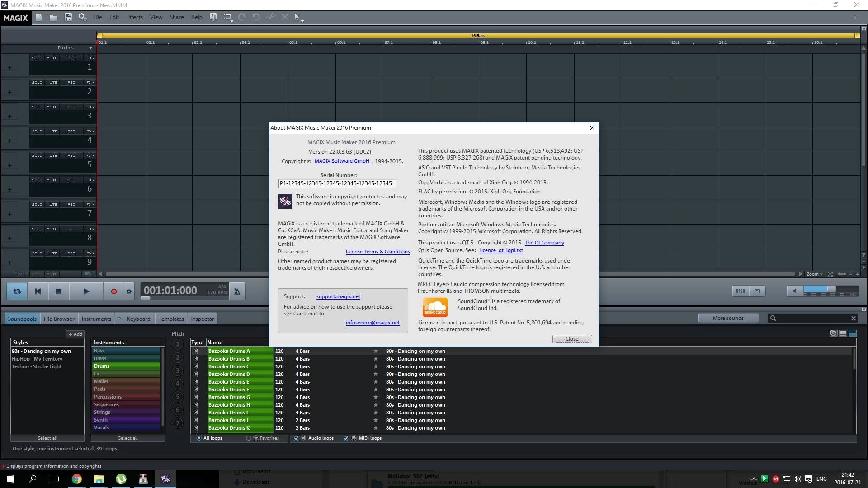Open the Effects menu
Viewport: 868px width, 488px height.
pos(134,17)
